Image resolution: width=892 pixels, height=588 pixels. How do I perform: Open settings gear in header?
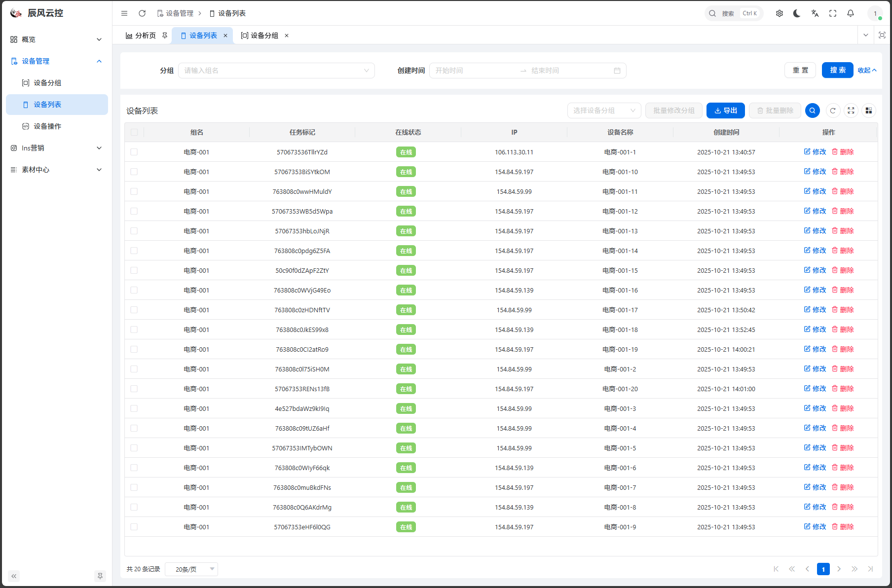780,13
